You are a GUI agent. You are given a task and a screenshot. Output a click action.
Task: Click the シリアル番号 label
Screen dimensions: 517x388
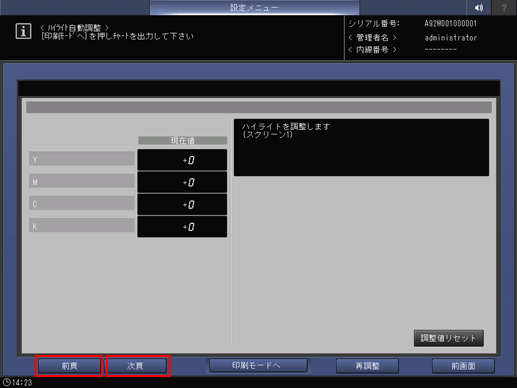[x=374, y=23]
